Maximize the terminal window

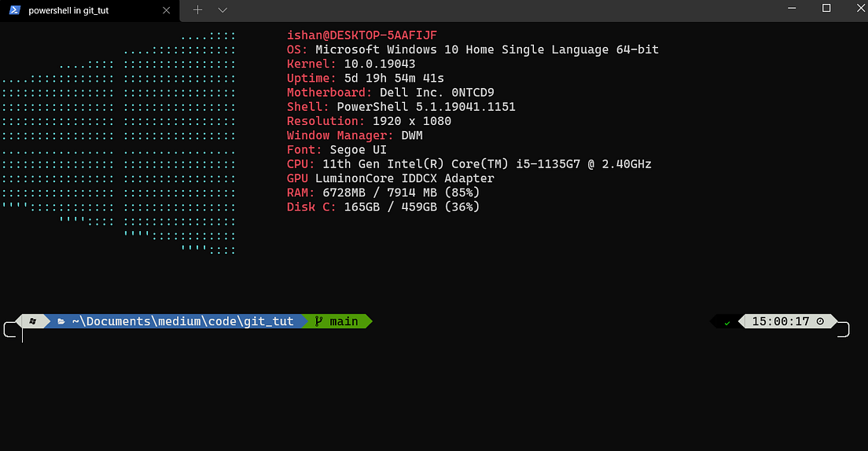coord(826,9)
